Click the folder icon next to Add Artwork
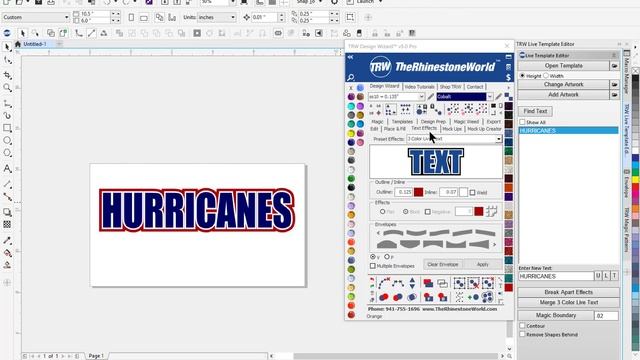Viewport: 640px width, 360px height. tap(614, 95)
